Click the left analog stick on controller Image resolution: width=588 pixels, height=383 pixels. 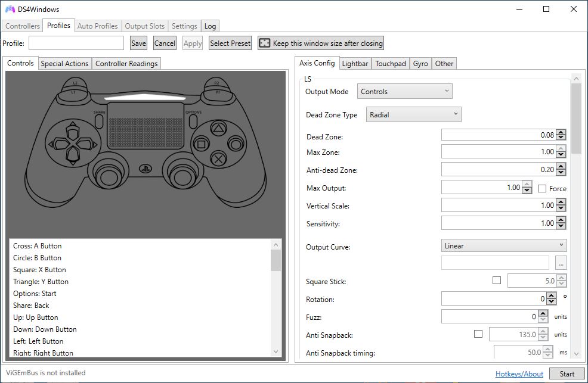point(109,176)
